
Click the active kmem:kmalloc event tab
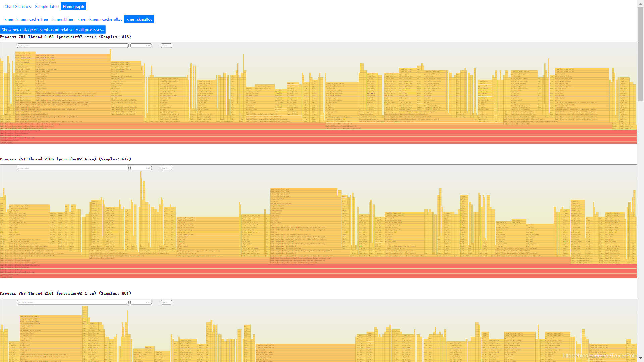coord(139,19)
